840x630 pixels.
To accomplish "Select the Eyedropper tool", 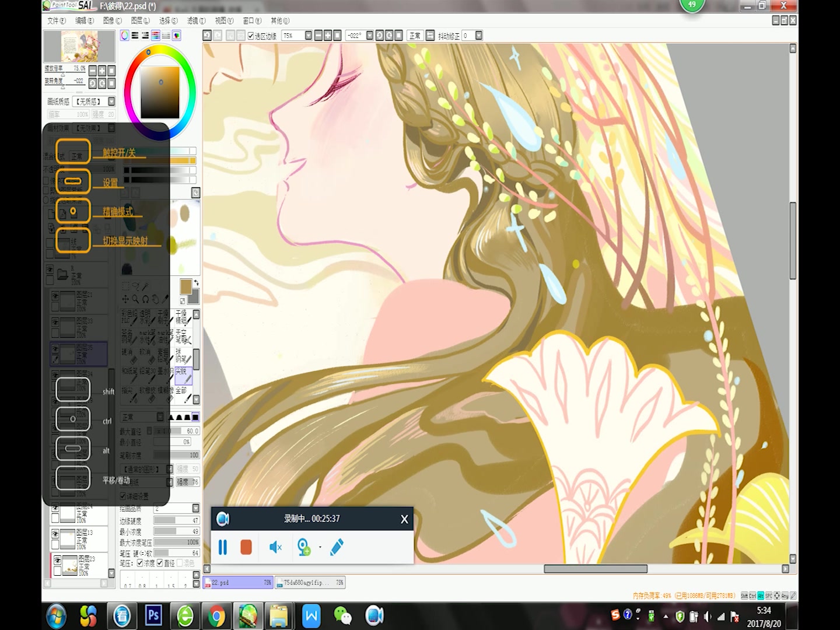I will pyautogui.click(x=165, y=299).
